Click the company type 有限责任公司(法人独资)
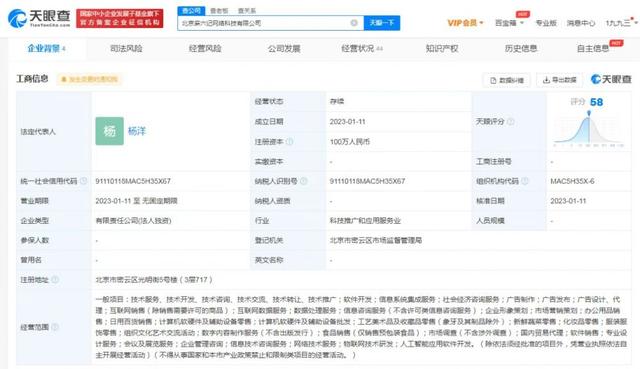Screen dimensions: 640x369 click(x=133, y=220)
